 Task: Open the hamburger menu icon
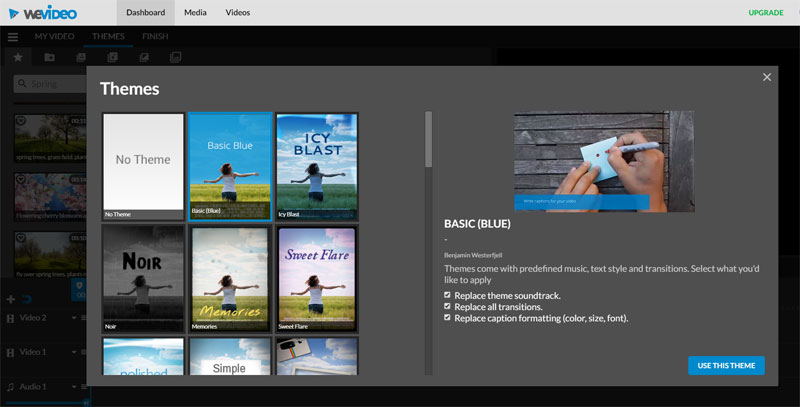(x=13, y=37)
